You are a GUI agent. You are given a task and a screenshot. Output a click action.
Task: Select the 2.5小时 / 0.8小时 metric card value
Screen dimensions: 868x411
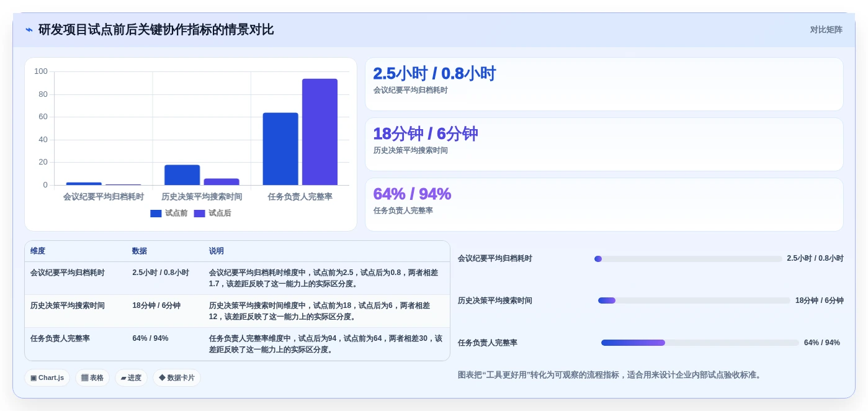[x=434, y=74]
